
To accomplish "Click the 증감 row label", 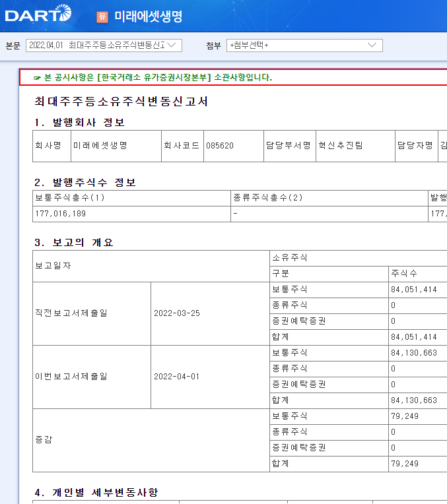I will (151, 441).
